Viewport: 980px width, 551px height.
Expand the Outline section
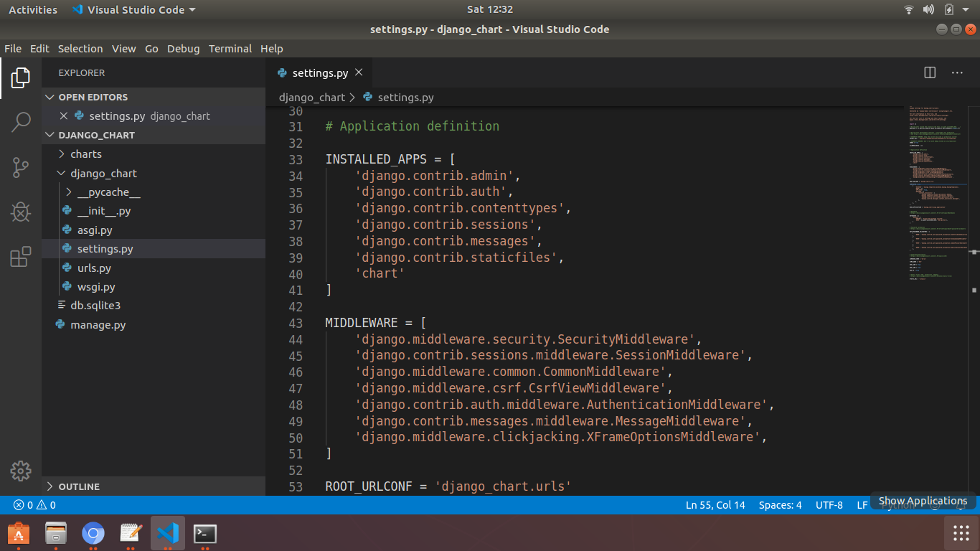pos(79,486)
